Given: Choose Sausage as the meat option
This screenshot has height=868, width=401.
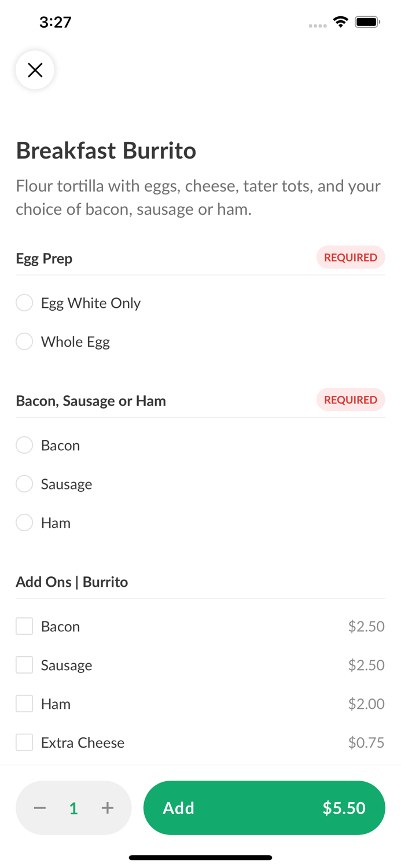Looking at the screenshot, I should click(x=24, y=484).
